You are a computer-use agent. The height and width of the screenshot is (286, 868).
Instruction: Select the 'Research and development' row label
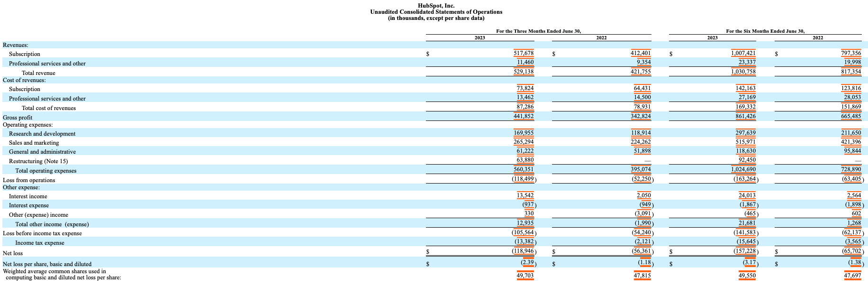click(x=42, y=134)
